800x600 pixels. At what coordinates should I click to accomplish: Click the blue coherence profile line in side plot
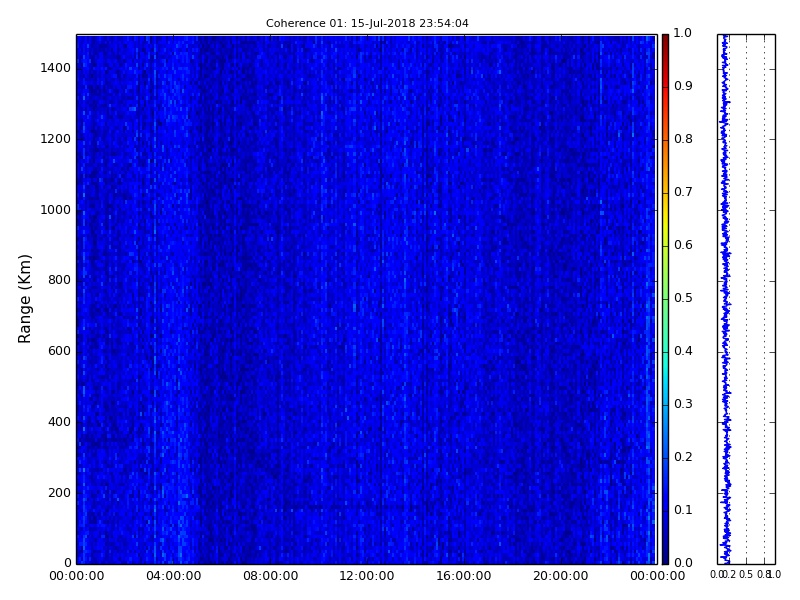pyautogui.click(x=725, y=299)
